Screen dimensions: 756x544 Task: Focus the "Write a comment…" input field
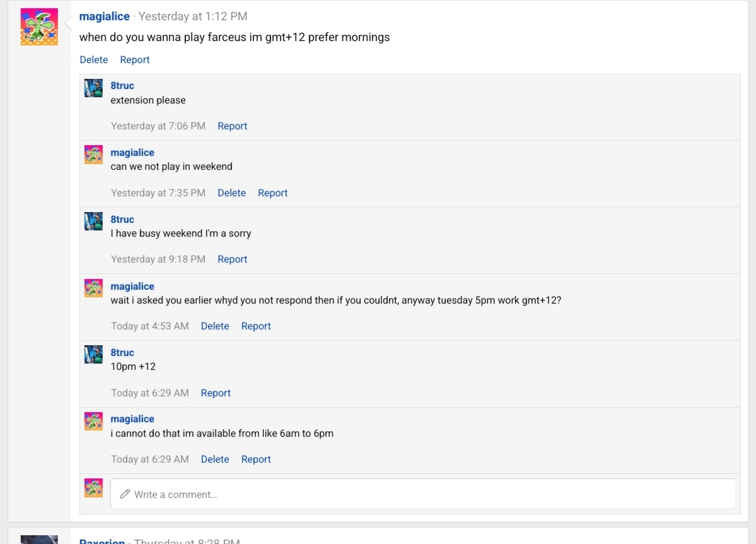pyautogui.click(x=422, y=494)
